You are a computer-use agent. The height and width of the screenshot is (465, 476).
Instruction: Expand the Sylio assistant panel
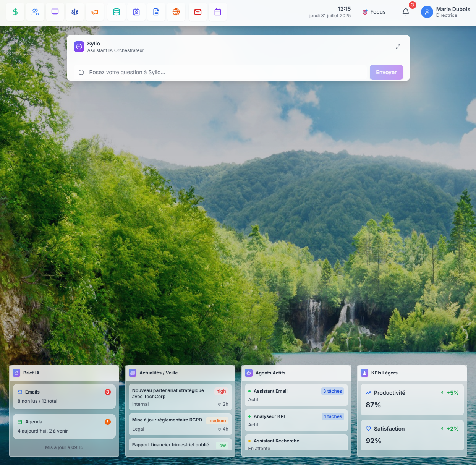pos(398,47)
